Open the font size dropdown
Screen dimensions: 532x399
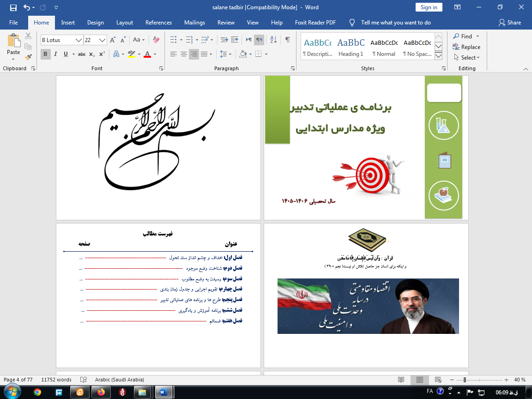pos(103,40)
